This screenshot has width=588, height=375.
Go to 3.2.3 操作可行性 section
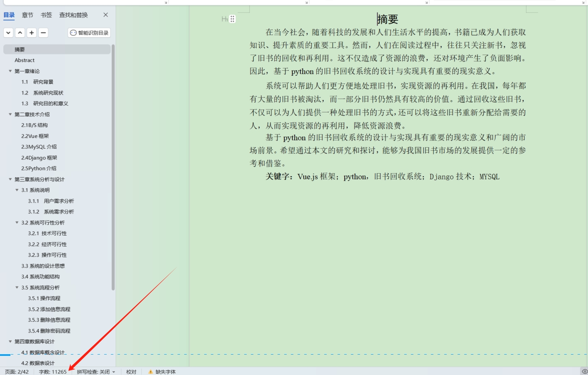pyautogui.click(x=47, y=255)
